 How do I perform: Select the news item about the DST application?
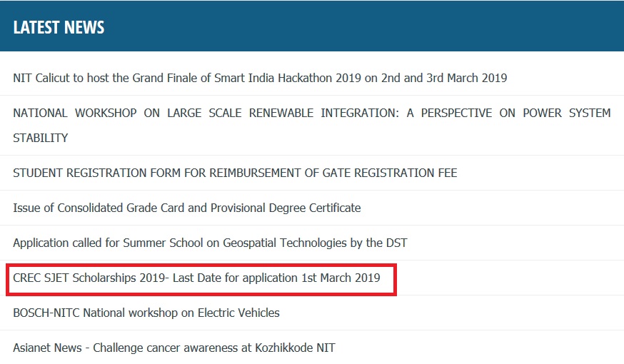[x=210, y=243]
